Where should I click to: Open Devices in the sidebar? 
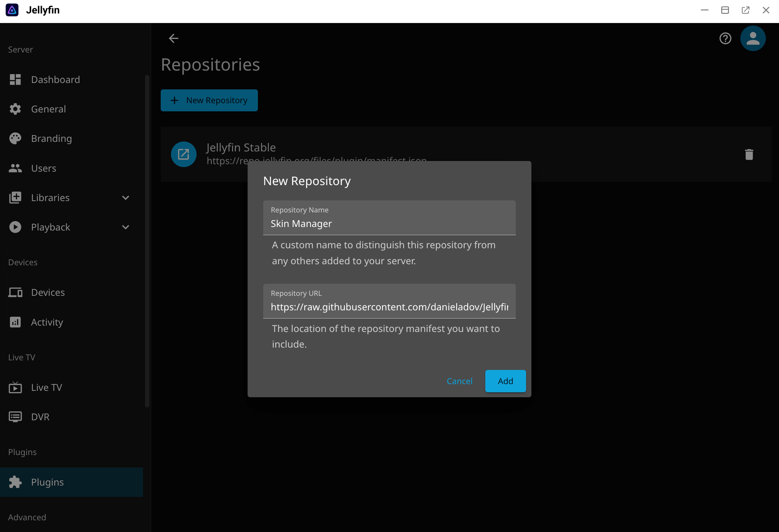[71, 292]
